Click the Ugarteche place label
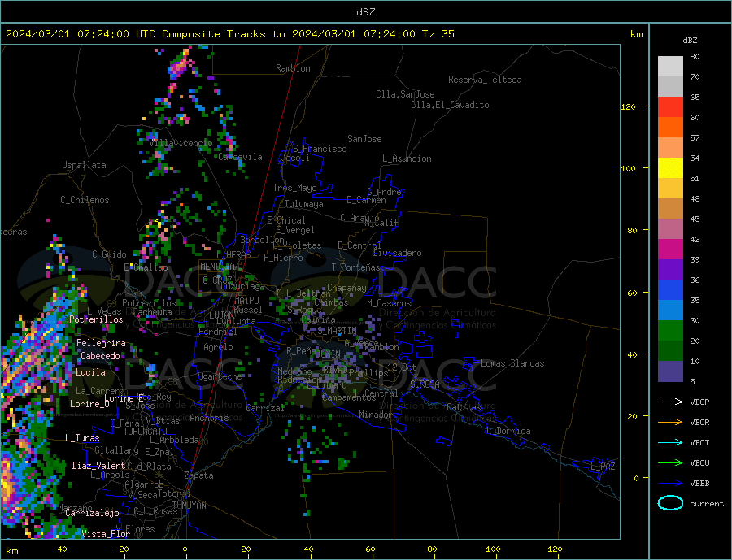Viewport: 732px width, 560px height. (220, 376)
